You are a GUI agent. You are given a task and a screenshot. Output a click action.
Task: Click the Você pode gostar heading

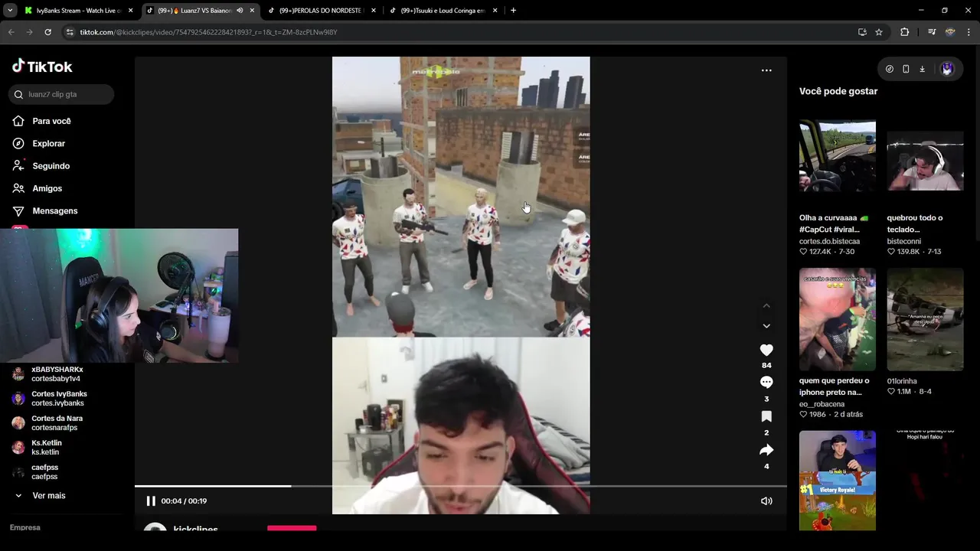tap(838, 91)
